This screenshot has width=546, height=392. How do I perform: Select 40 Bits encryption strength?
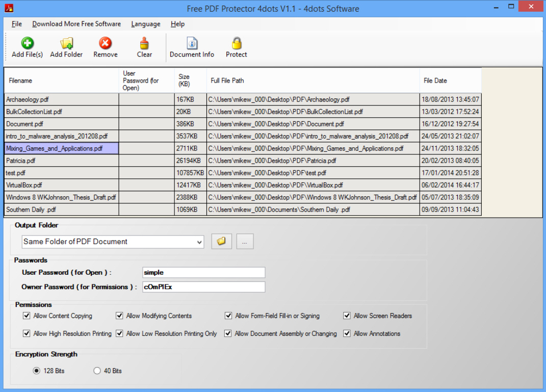(x=97, y=371)
